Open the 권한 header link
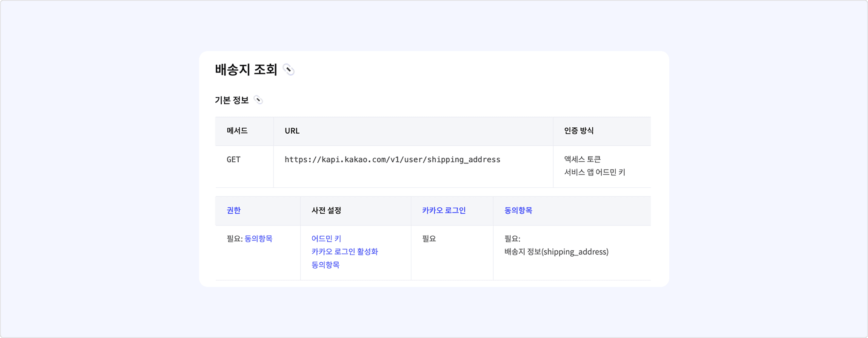The height and width of the screenshot is (338, 868). (x=234, y=210)
